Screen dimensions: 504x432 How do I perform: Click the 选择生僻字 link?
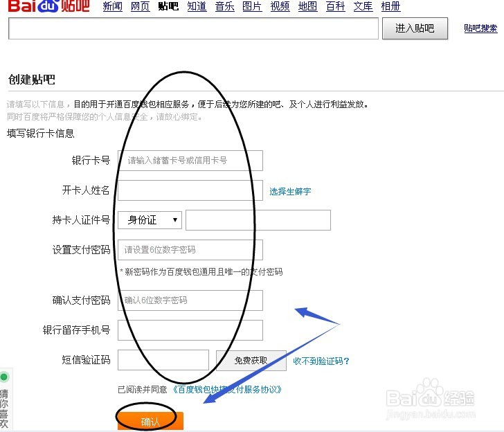click(x=290, y=192)
